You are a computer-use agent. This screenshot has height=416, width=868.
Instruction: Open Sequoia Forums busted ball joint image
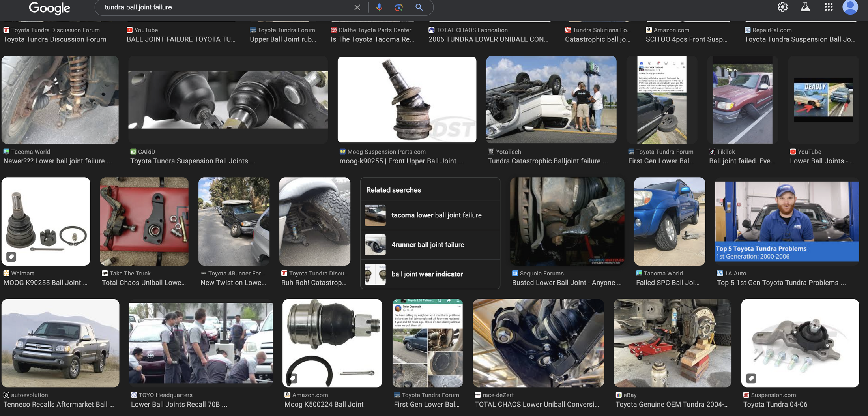tap(567, 221)
